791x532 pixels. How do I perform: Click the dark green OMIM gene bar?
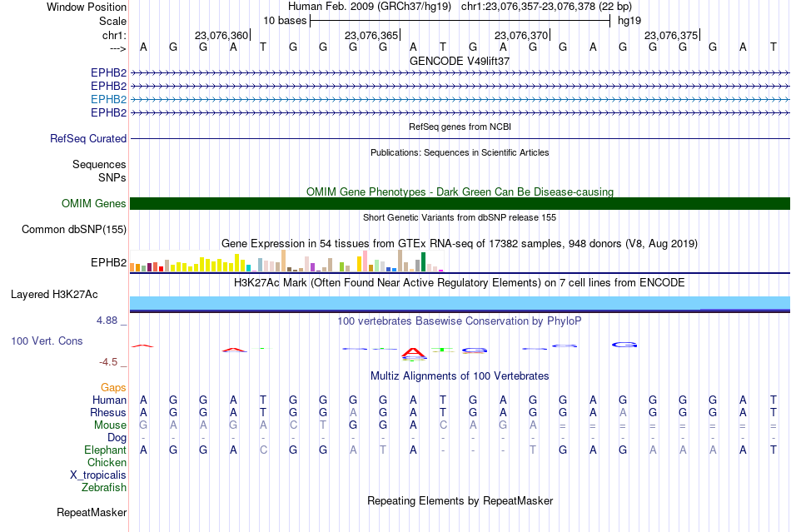460,203
